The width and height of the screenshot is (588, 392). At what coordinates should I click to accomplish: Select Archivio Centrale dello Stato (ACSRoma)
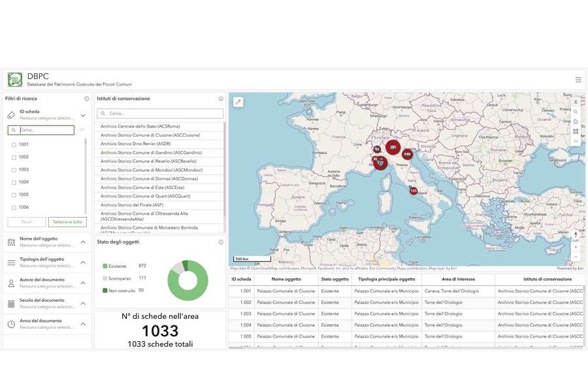tap(159, 126)
